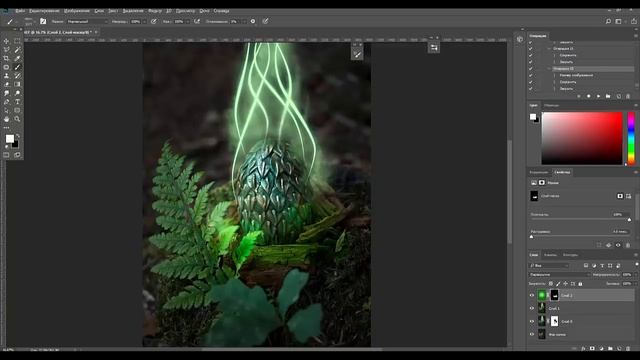Viewport: 640px width, 360px height.
Task: Hide the Слой 2 layer
Action: point(532,295)
